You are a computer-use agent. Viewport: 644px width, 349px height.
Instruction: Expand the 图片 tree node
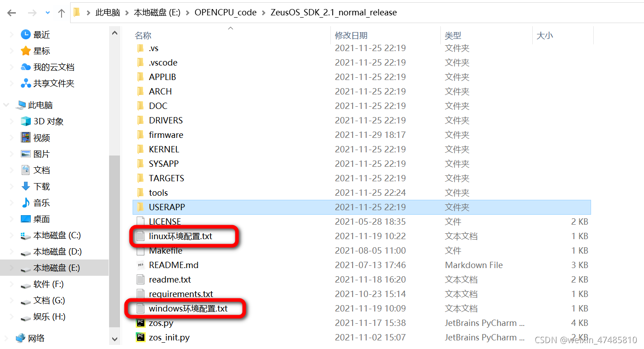pos(12,154)
